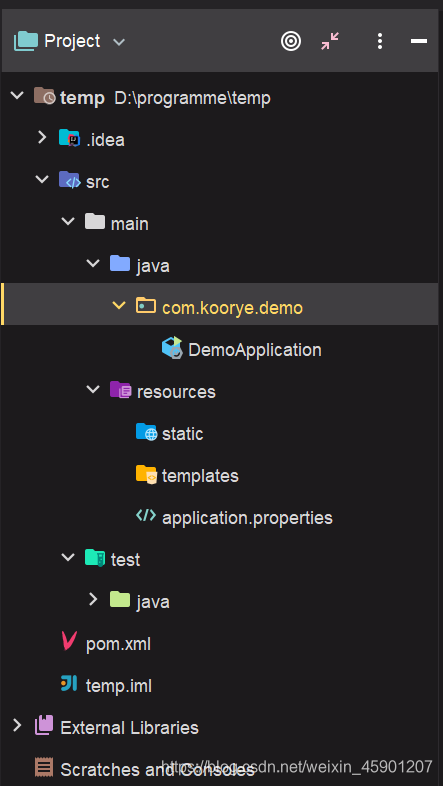Image resolution: width=443 pixels, height=786 pixels.
Task: Click the com.koorye.demo package icon
Action: coord(146,305)
